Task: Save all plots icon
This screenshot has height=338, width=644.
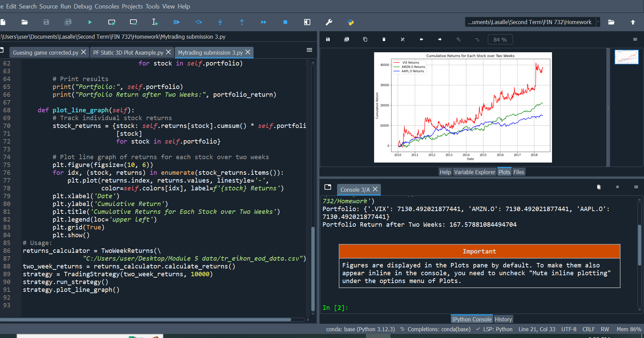Action: click(x=347, y=39)
